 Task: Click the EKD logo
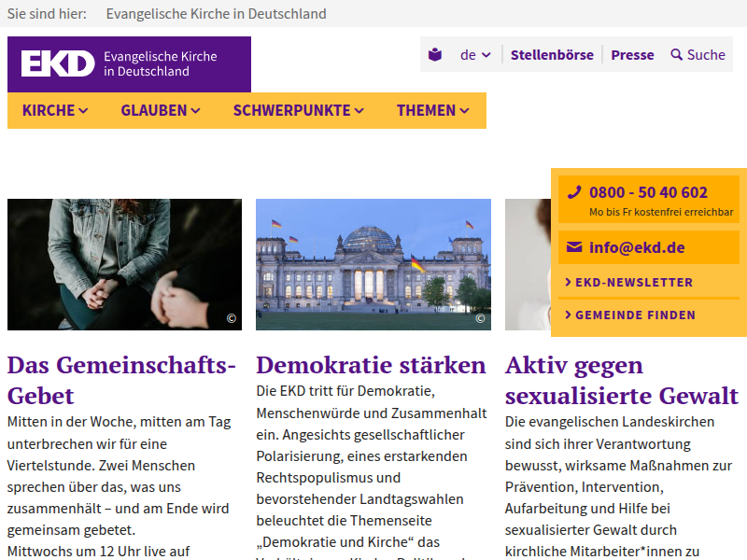point(129,64)
